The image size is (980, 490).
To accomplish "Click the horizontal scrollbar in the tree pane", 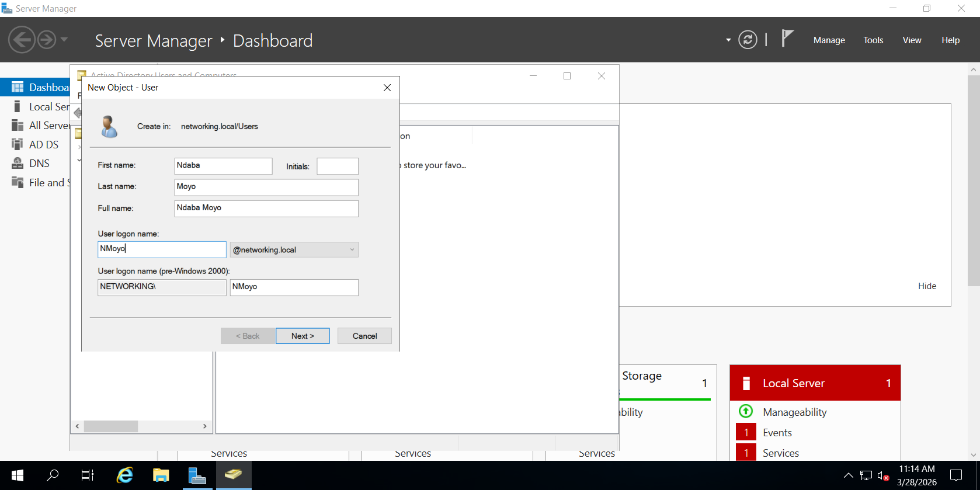I will click(x=111, y=426).
